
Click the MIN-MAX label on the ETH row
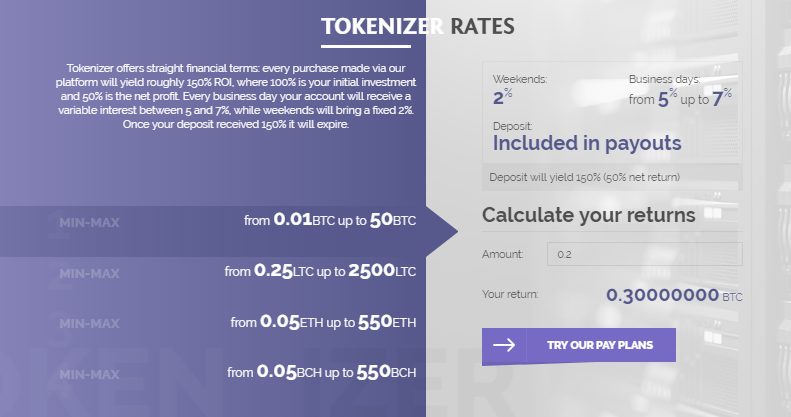(89, 323)
